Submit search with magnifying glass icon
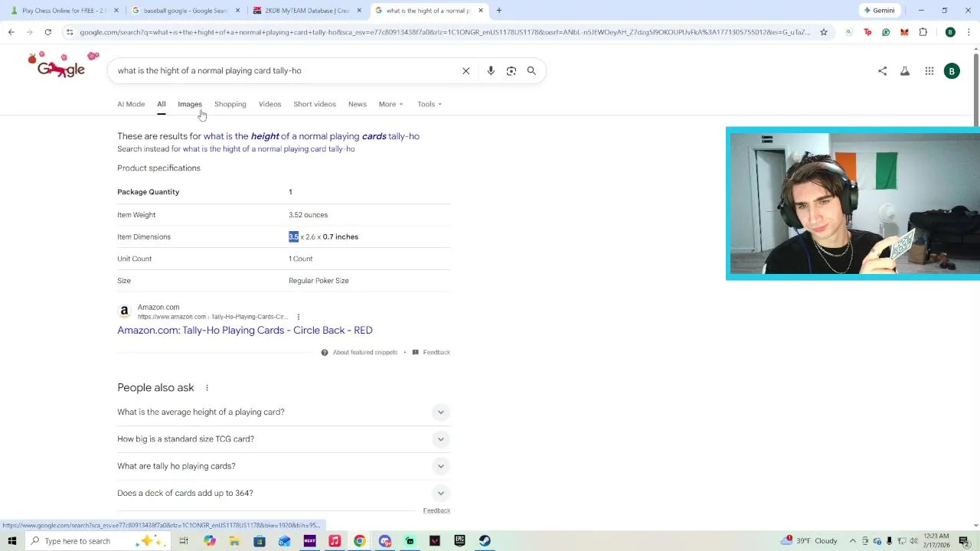This screenshot has width=980, height=551. tap(531, 70)
